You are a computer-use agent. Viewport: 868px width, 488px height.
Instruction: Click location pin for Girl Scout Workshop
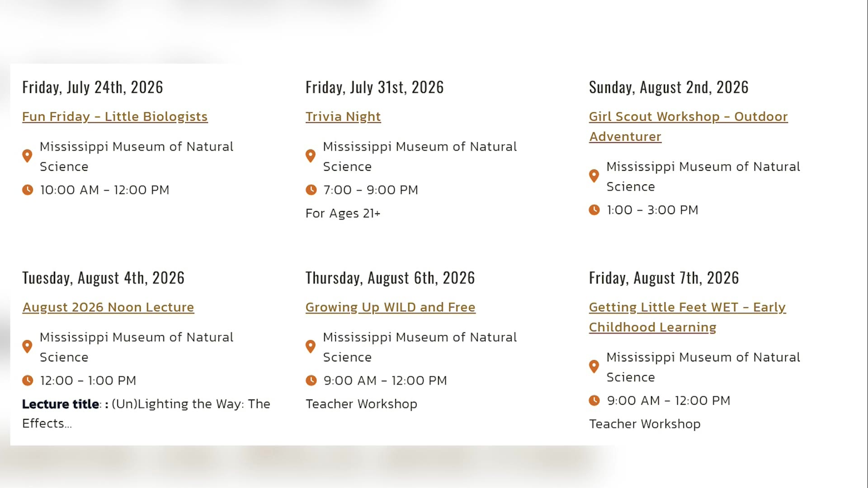[594, 176]
